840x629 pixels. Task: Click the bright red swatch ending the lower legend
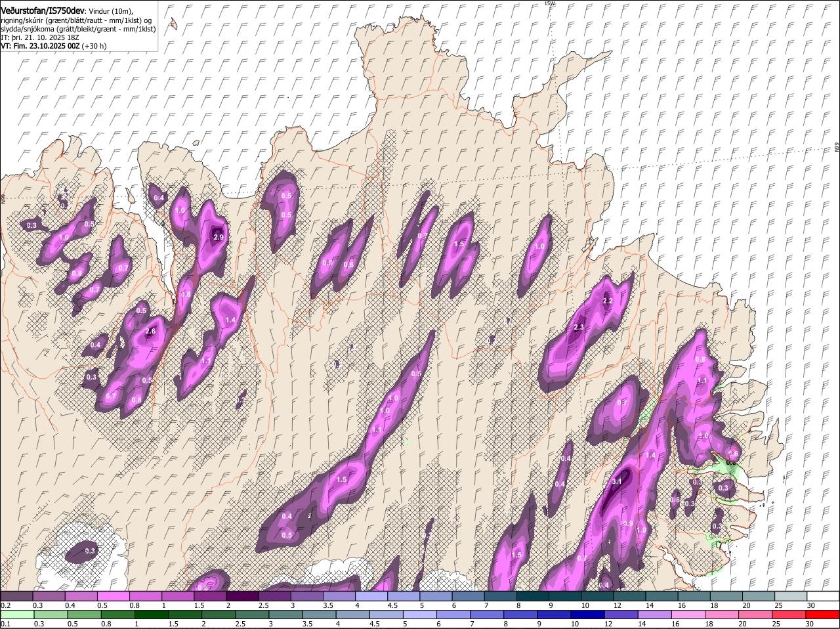click(x=823, y=615)
